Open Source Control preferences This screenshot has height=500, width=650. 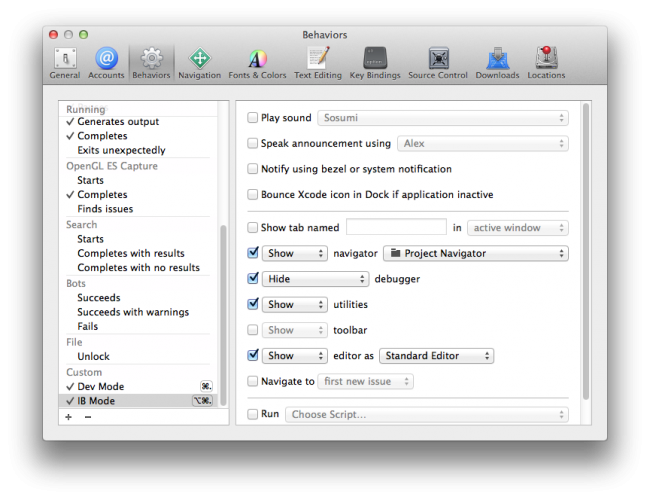click(438, 63)
